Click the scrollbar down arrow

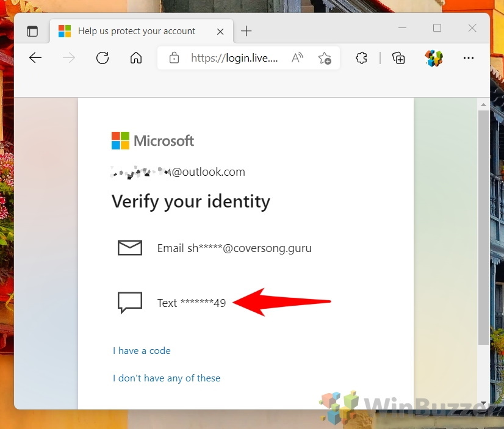(483, 403)
